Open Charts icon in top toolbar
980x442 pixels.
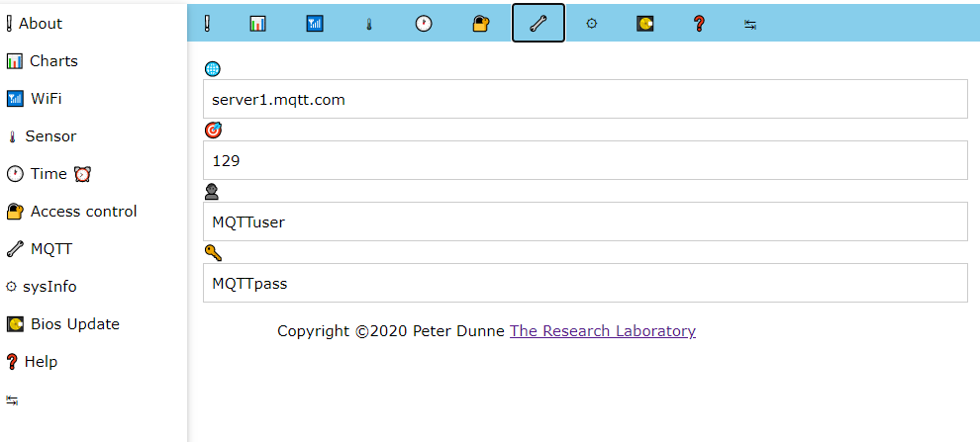coord(257,24)
